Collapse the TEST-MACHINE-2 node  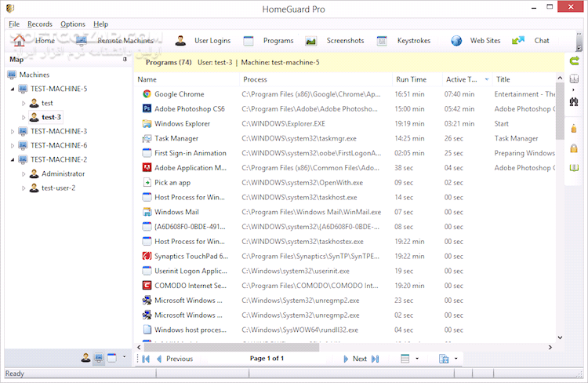pos(13,159)
